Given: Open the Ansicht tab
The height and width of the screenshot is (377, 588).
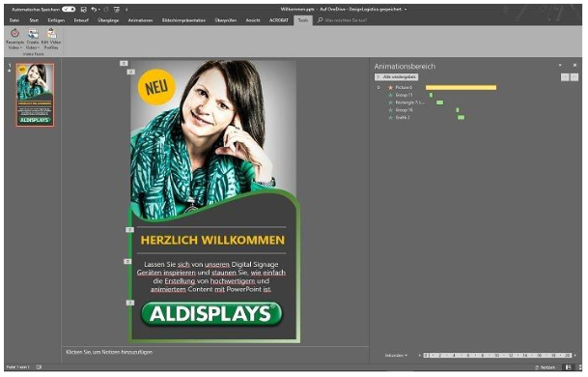Looking at the screenshot, I should (253, 20).
